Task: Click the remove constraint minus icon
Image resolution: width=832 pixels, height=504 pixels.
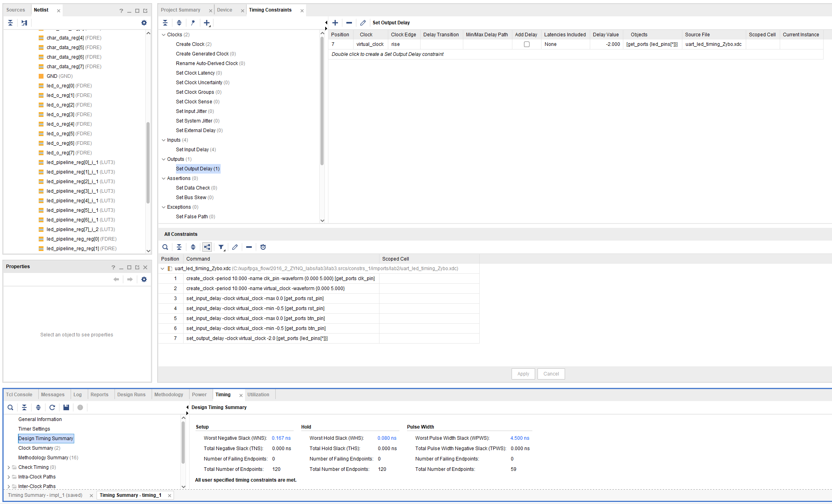Action: tap(349, 23)
